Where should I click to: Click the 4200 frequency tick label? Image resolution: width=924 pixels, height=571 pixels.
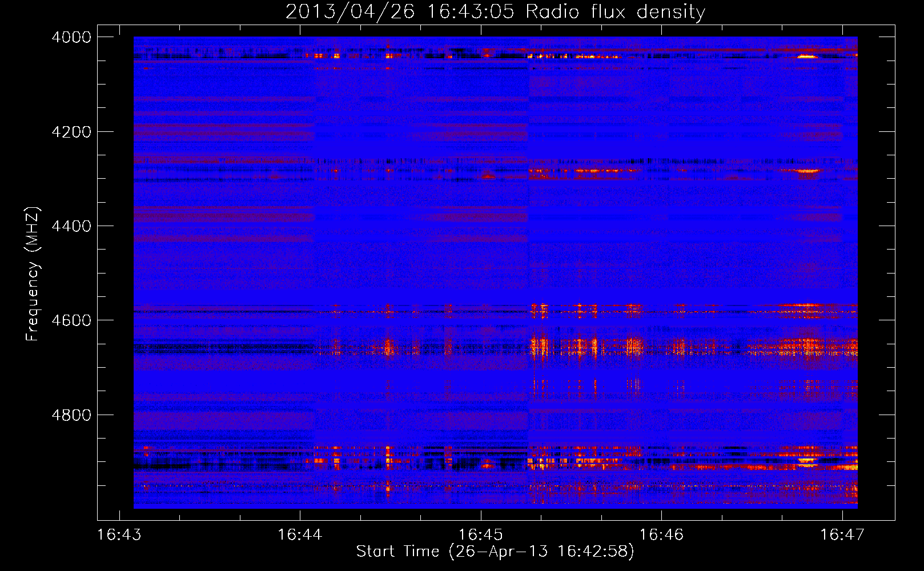tap(71, 132)
